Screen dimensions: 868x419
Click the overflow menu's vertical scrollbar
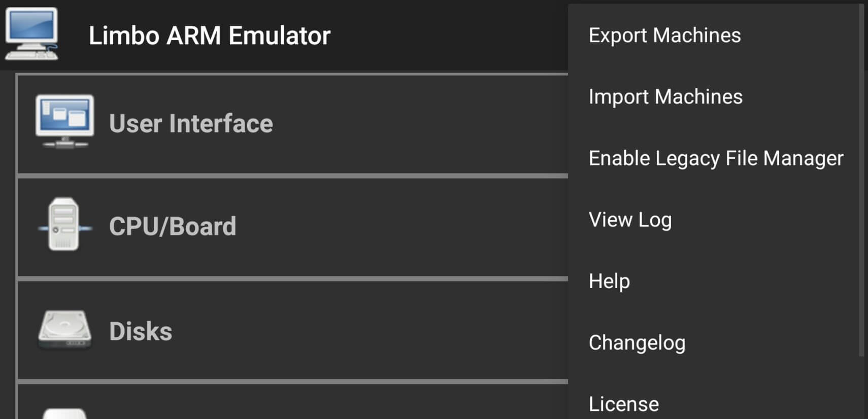point(861,178)
